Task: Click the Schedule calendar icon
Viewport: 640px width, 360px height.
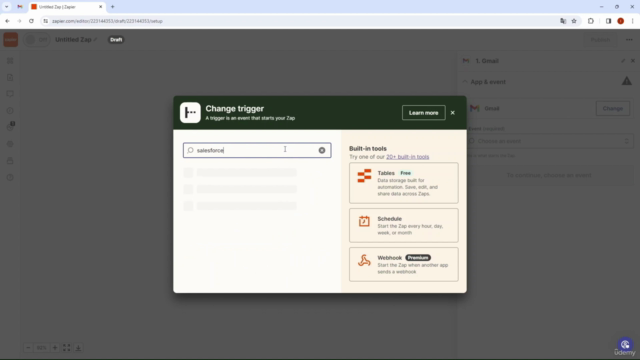Action: click(364, 221)
